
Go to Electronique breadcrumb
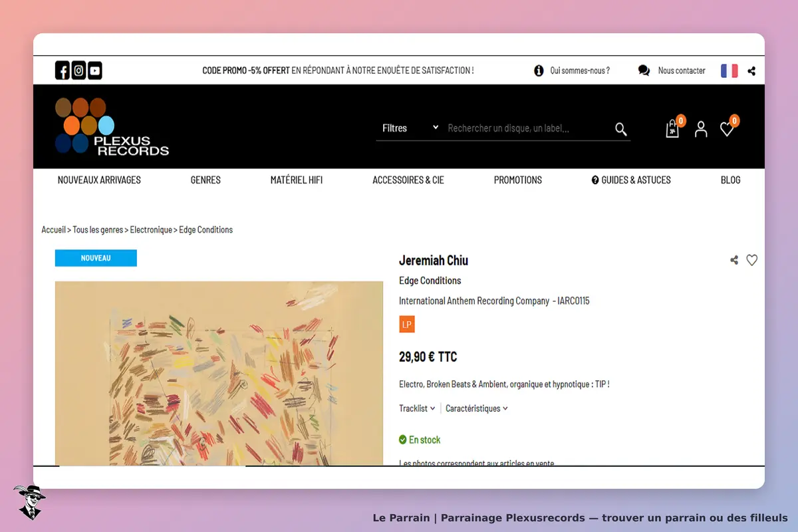coord(151,229)
